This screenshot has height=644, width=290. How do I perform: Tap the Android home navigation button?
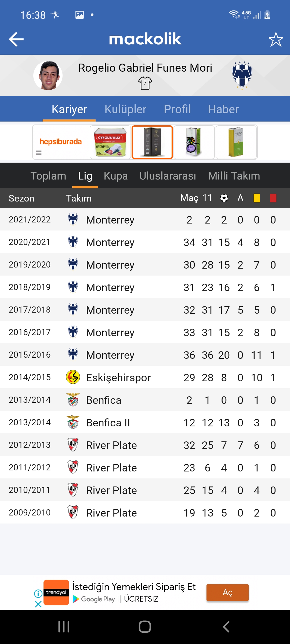point(145,627)
